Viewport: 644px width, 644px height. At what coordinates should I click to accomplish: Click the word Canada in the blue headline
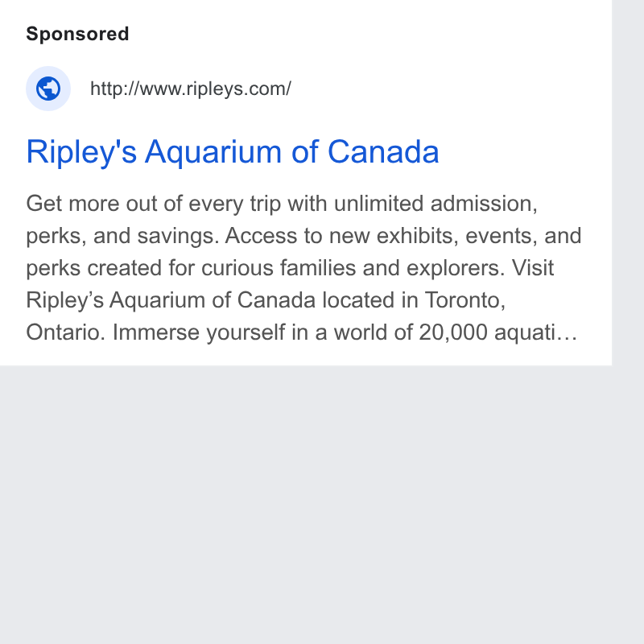(x=383, y=152)
